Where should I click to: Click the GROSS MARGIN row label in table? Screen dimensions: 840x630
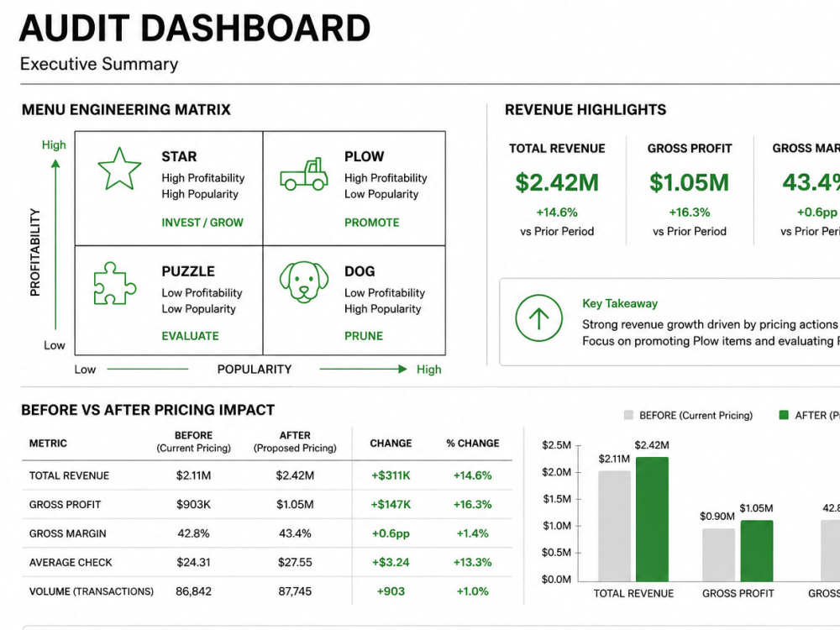67,533
